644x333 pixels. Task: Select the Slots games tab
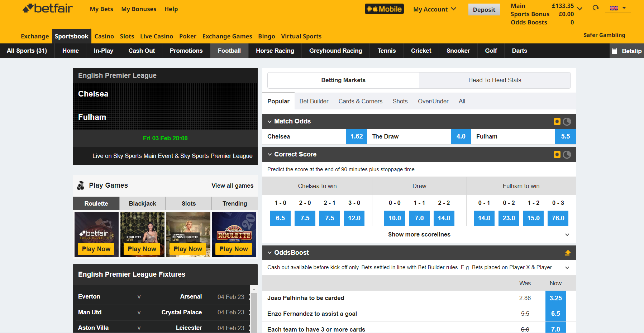(189, 203)
